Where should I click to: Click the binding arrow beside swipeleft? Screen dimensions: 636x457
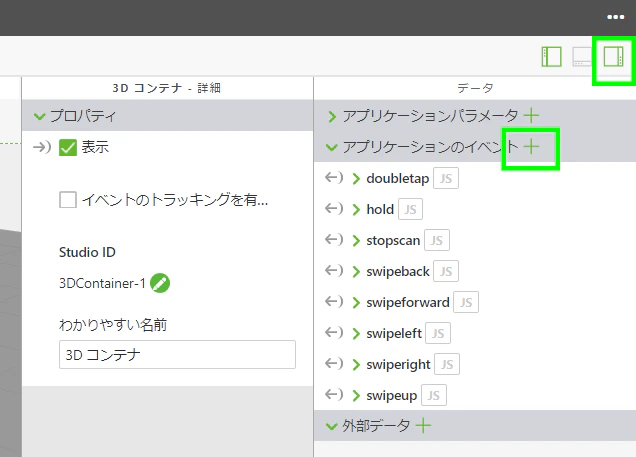point(334,333)
